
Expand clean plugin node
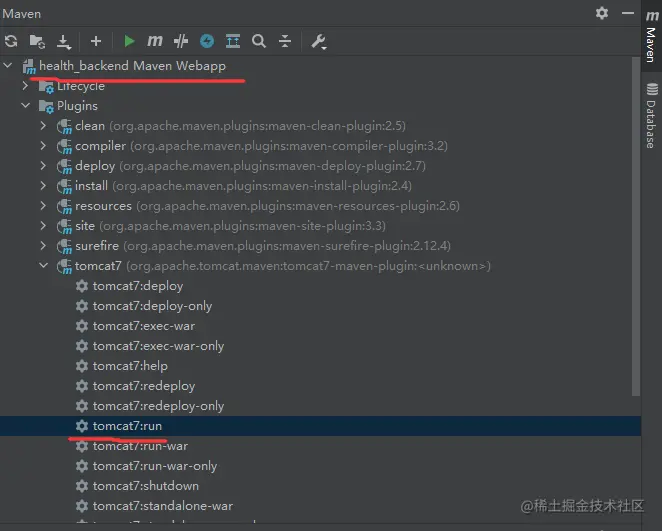[43, 125]
